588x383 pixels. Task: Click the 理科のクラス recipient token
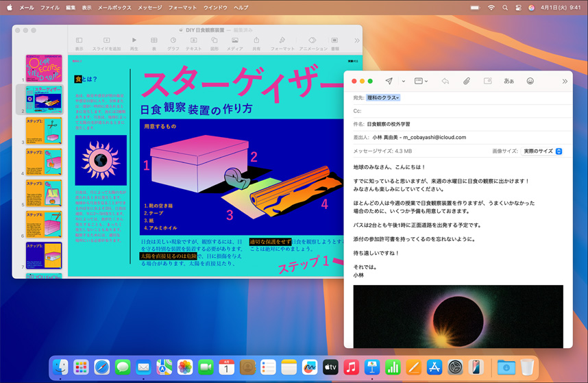[383, 98]
